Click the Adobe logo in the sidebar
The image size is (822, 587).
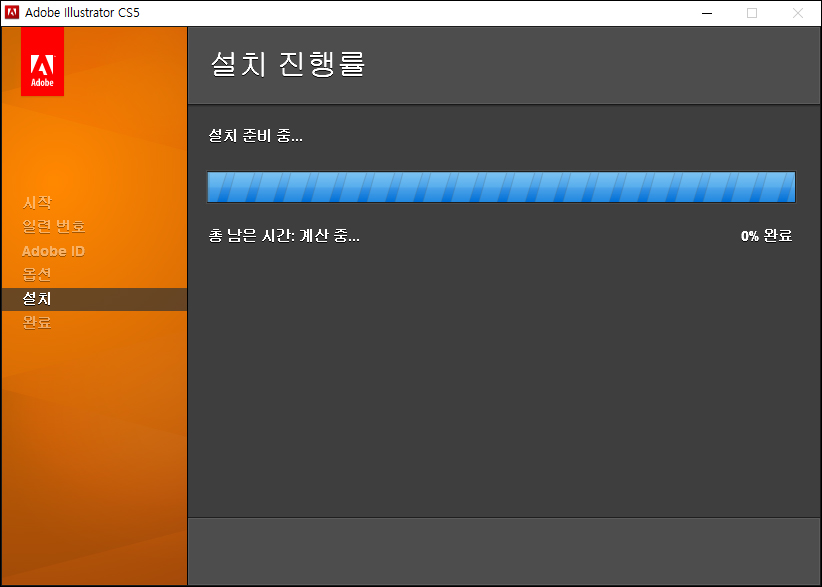pos(42,61)
